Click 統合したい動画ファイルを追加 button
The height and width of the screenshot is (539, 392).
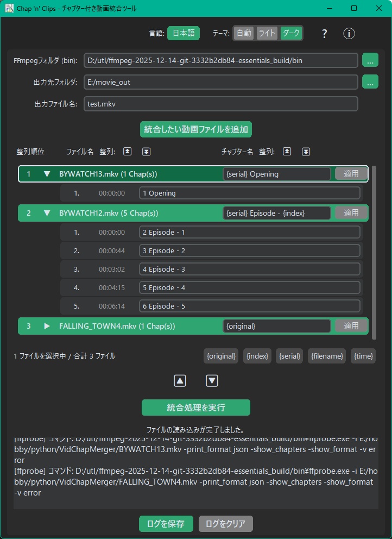[x=196, y=130]
